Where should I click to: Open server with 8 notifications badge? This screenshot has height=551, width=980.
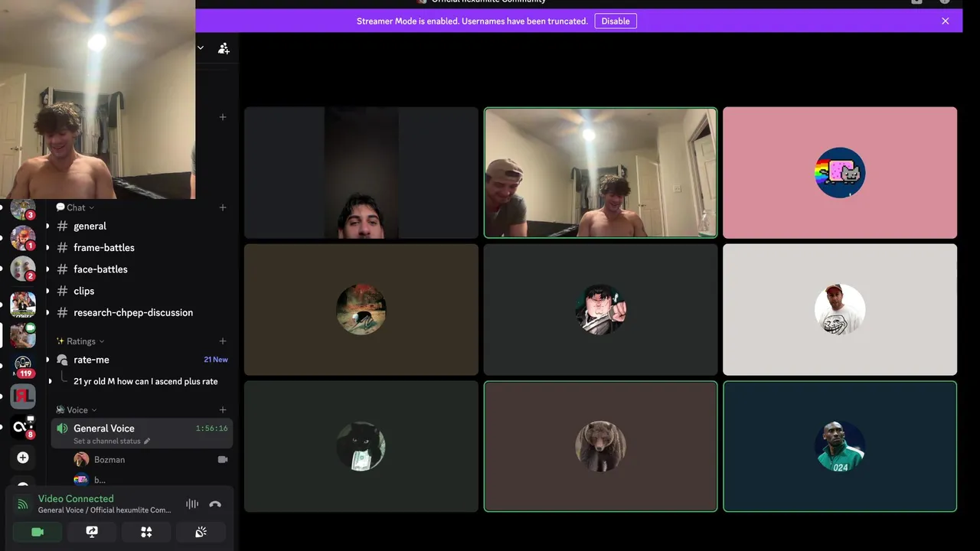coord(23,427)
